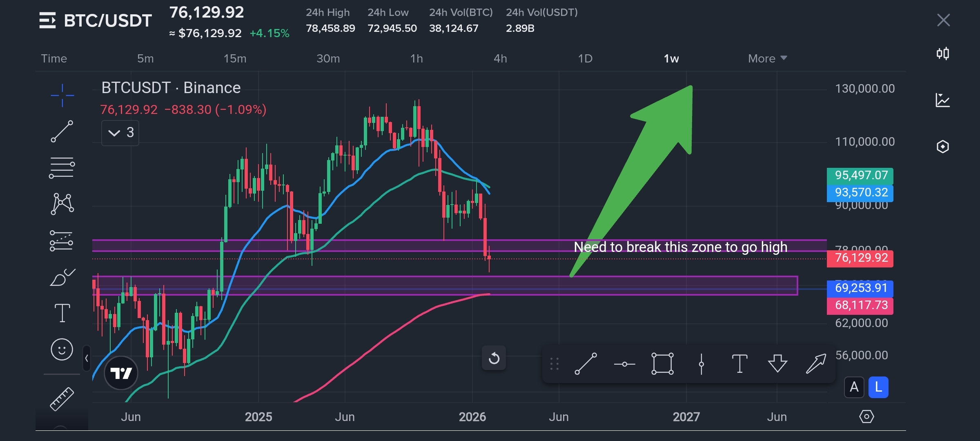Switch to the 4h timeframe tab
The width and height of the screenshot is (980, 441).
(x=500, y=58)
